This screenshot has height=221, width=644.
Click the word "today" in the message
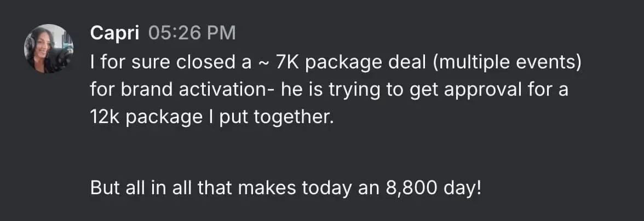(x=326, y=188)
